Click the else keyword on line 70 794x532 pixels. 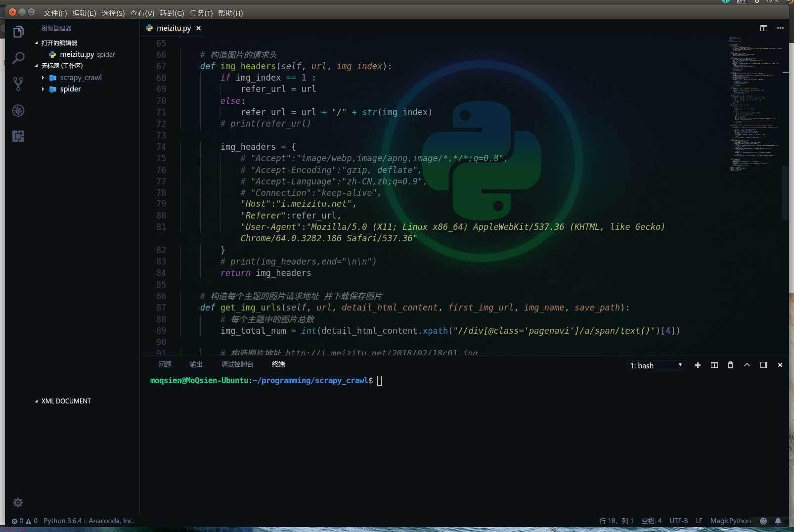(x=230, y=101)
